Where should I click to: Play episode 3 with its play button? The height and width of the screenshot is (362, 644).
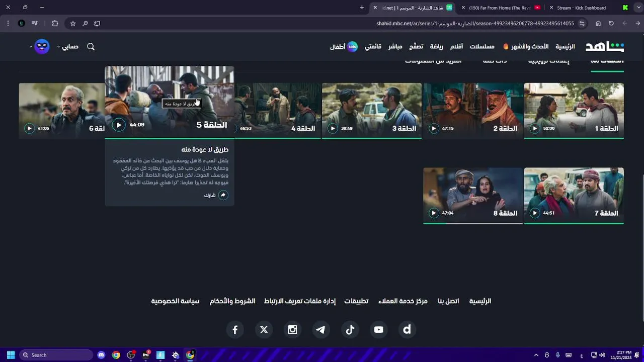(x=333, y=128)
